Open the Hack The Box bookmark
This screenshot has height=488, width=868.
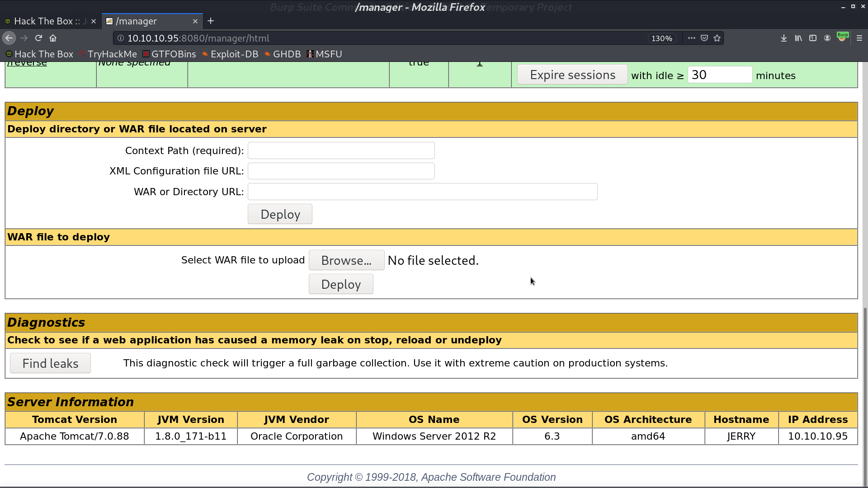[39, 54]
